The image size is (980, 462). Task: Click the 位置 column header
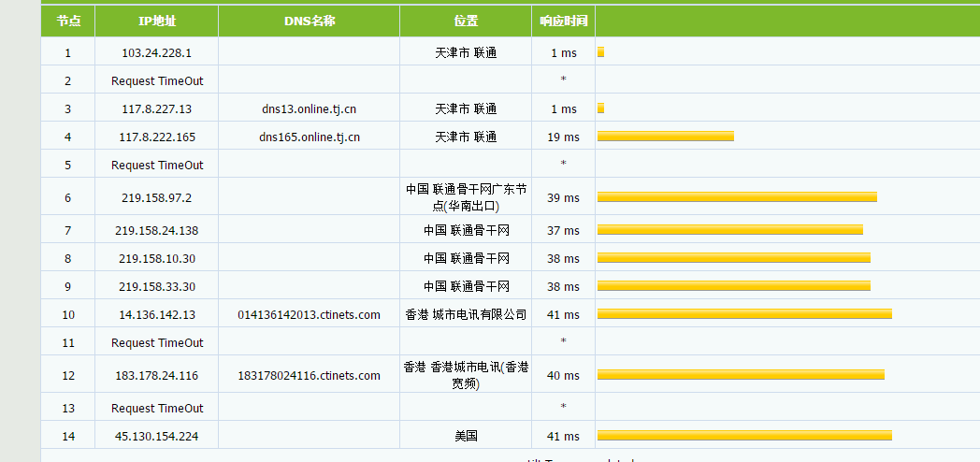[x=466, y=22]
